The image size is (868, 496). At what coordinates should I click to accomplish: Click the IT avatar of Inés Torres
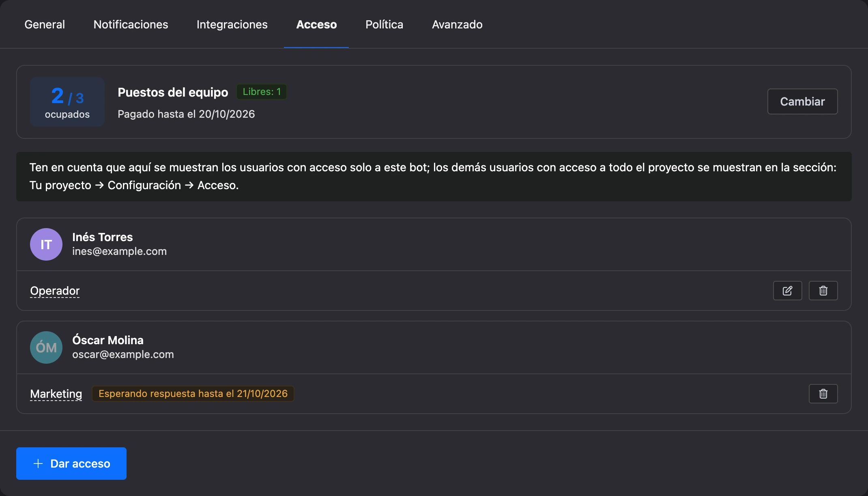tap(46, 244)
